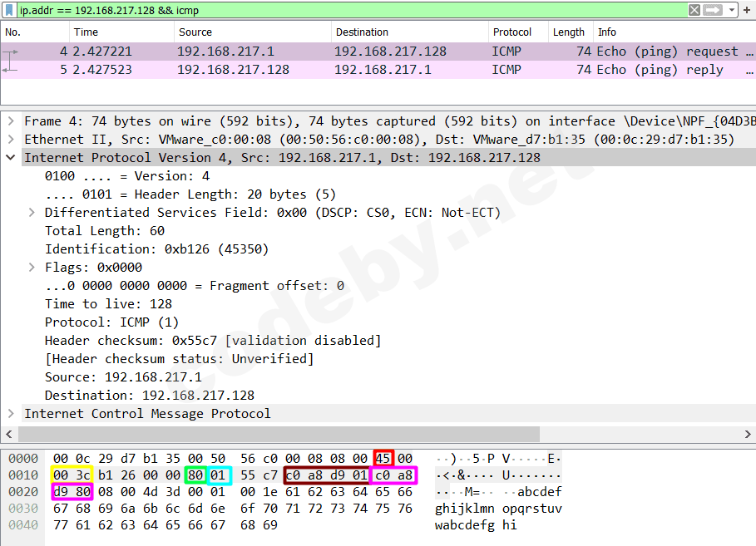Select packet 4 Echo ping request
756x546 pixels.
(x=378, y=51)
